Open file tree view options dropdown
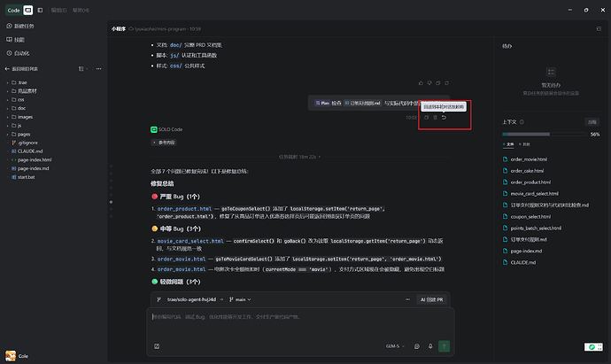 [x=83, y=69]
